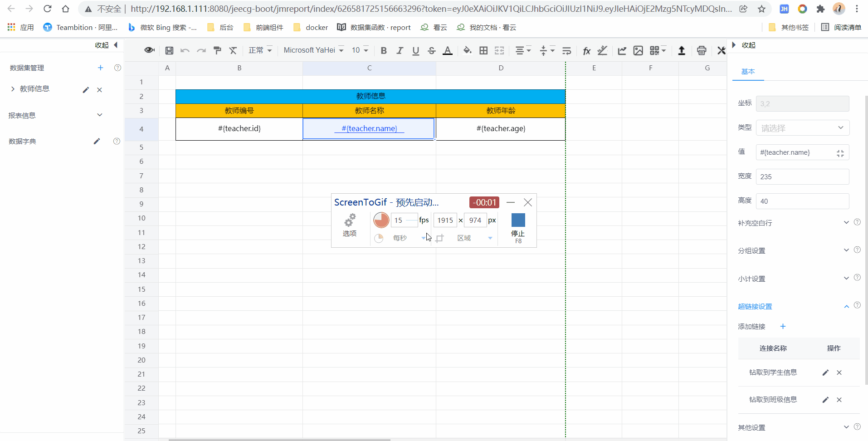Image resolution: width=868 pixels, height=441 pixels.
Task: Open the fill color bucket
Action: click(467, 50)
